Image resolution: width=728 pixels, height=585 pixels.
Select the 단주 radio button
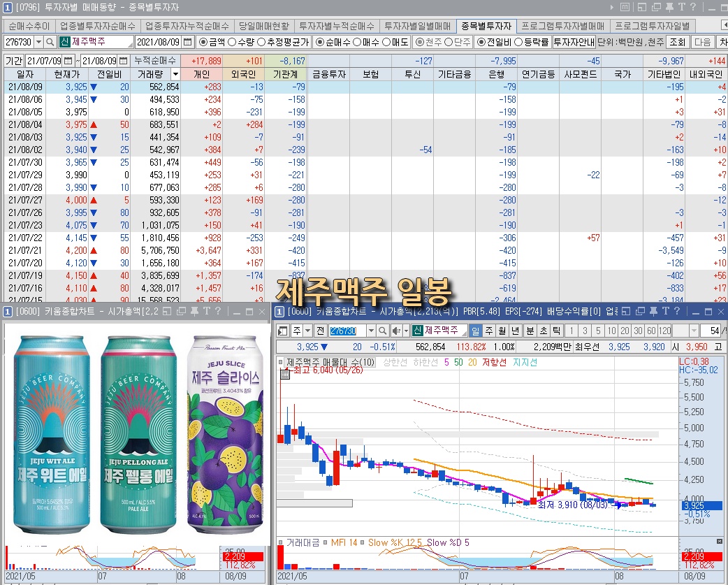(449, 42)
